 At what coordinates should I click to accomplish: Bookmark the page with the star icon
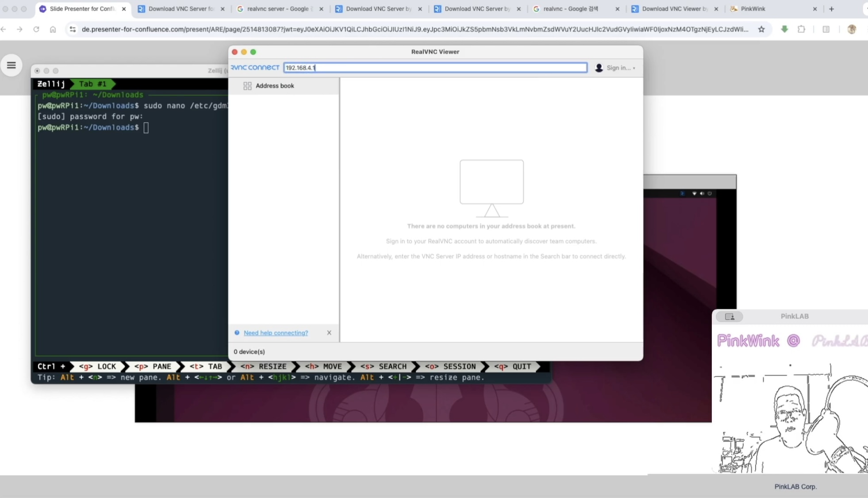click(761, 29)
